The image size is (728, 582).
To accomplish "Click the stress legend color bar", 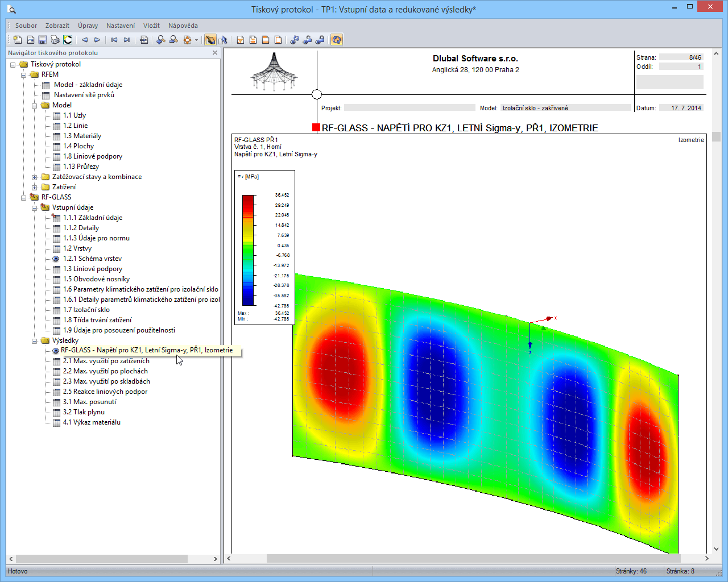I will click(x=249, y=251).
